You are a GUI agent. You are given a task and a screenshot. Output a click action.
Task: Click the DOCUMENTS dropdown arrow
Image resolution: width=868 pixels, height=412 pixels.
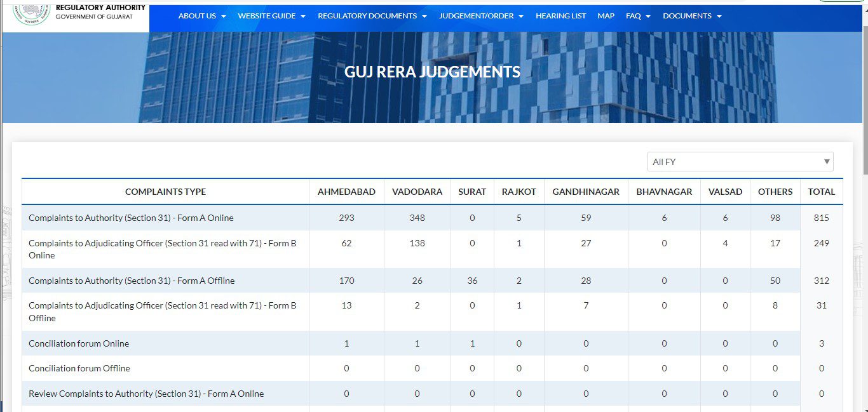[719, 16]
